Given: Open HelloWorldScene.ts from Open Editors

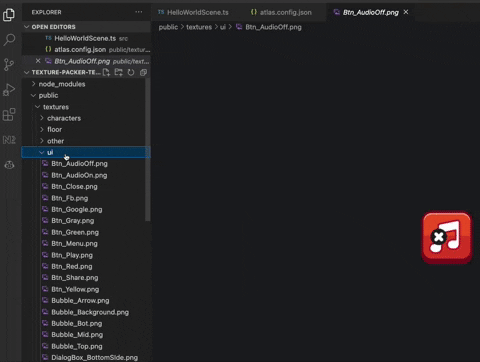Looking at the screenshot, I should click(x=86, y=38).
